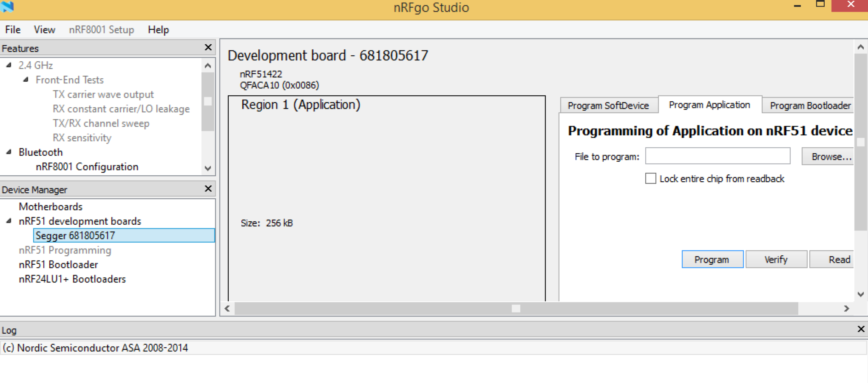Screen dimensions: 868x383
Task: Collapse the 2.4 GHz tree node
Action: click(x=9, y=65)
